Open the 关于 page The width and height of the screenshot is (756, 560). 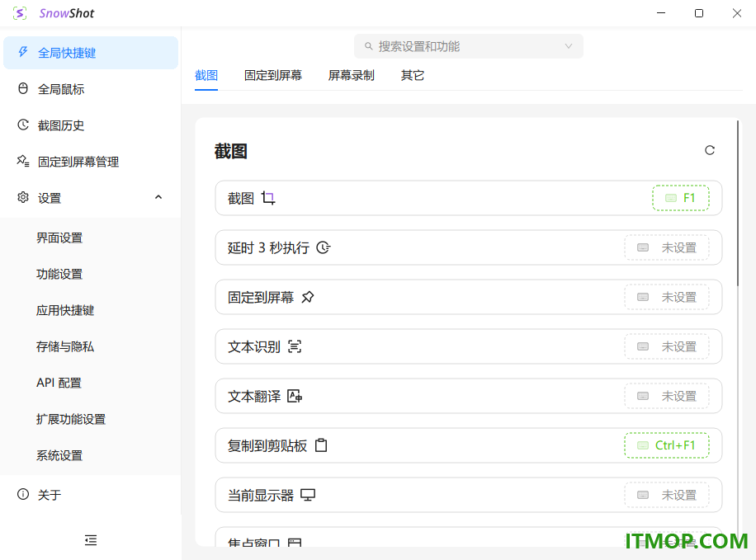click(91, 495)
